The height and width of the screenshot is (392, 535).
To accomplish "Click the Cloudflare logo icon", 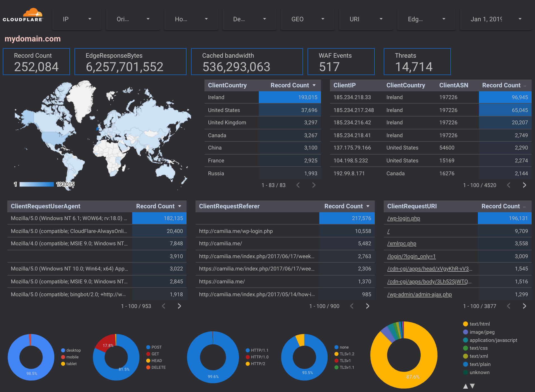I will pyautogui.click(x=33, y=13).
